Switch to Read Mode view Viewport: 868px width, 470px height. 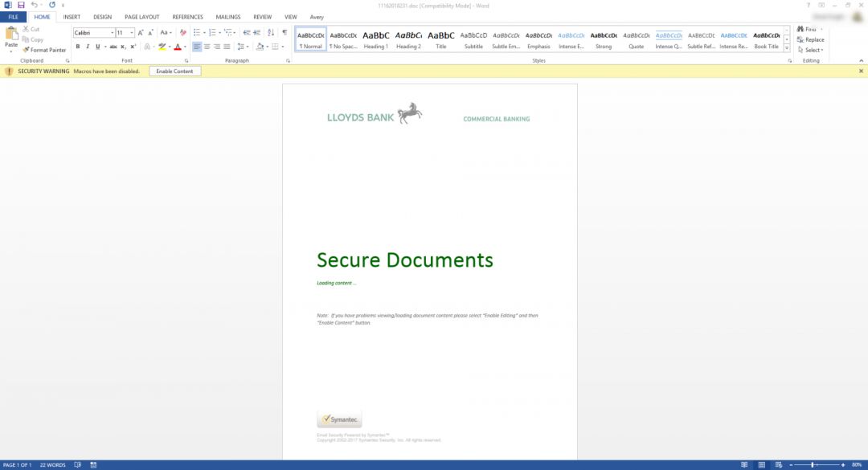point(744,465)
